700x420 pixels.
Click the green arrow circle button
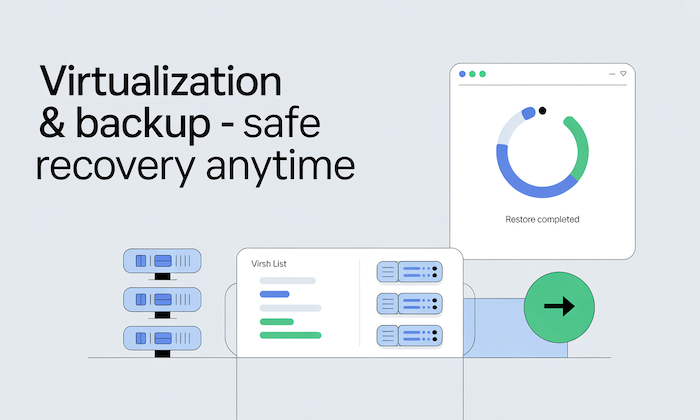click(559, 307)
